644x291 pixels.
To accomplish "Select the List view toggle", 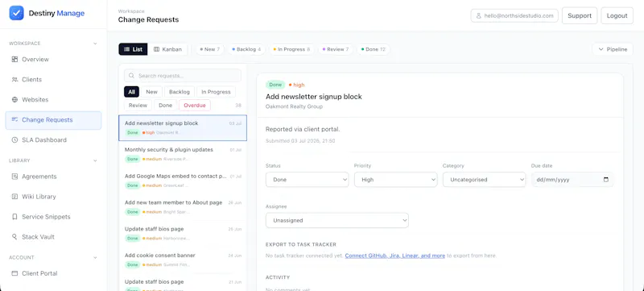I will 133,49.
